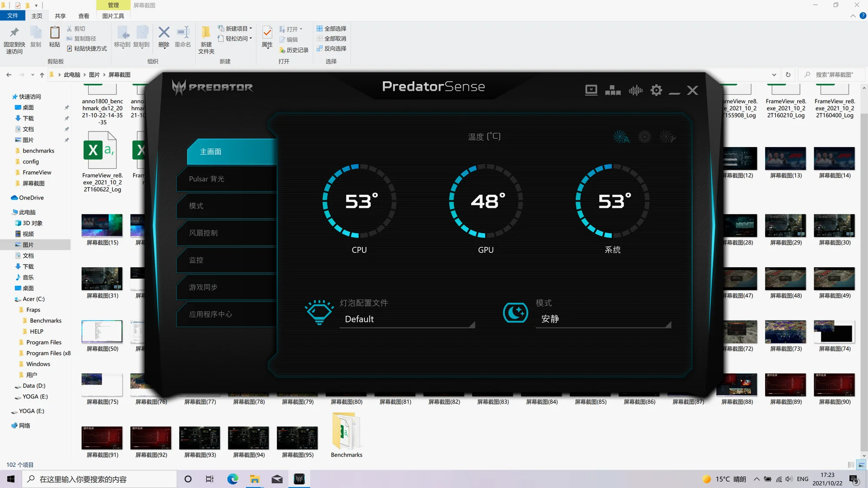Viewport: 868px width, 488px height.
Task: Select FrameView folder in navigation pane
Action: (36, 173)
